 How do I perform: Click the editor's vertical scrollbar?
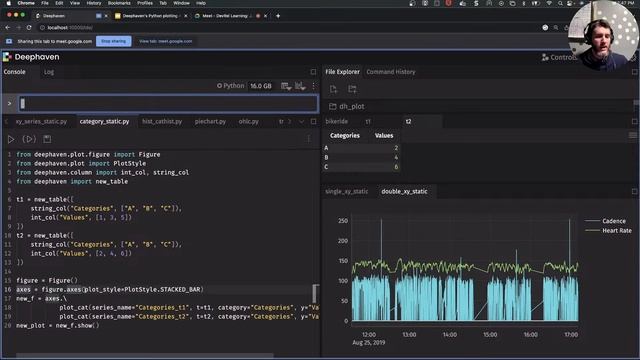pos(315,293)
